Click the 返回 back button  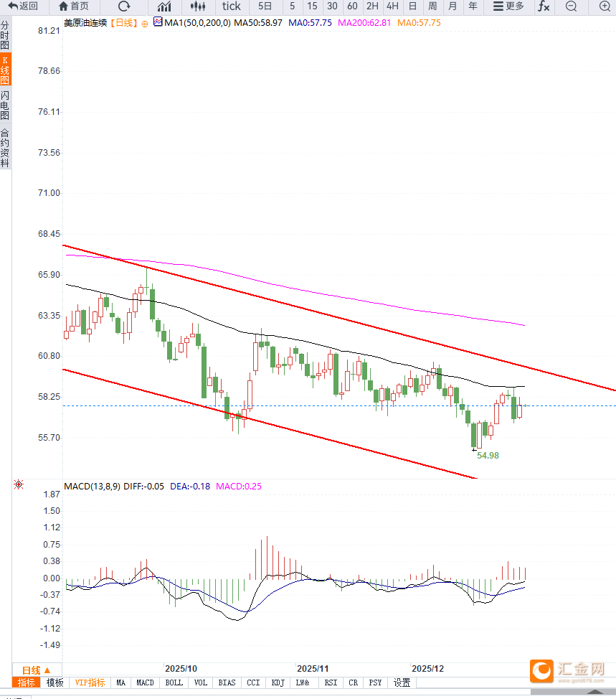click(23, 6)
